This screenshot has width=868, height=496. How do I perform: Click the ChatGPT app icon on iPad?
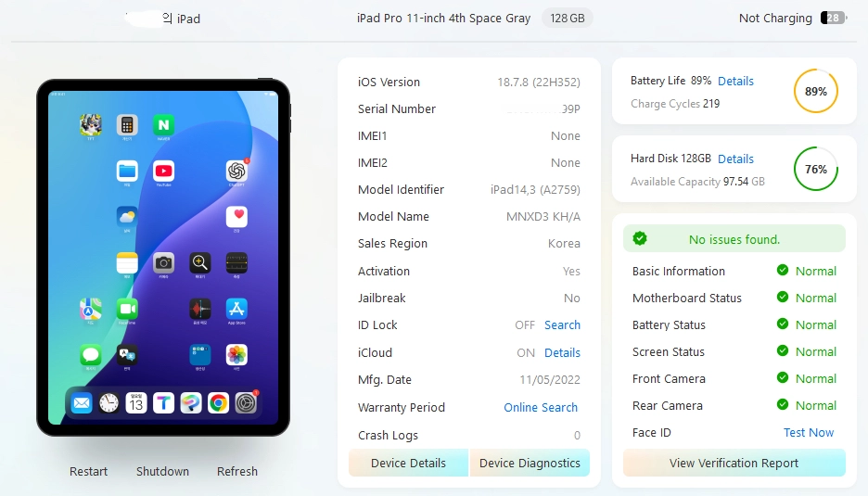(236, 172)
